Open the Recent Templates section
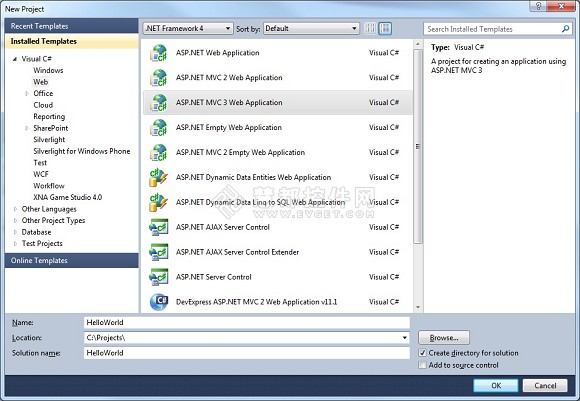Image resolution: width=580 pixels, height=401 pixels. (x=72, y=26)
